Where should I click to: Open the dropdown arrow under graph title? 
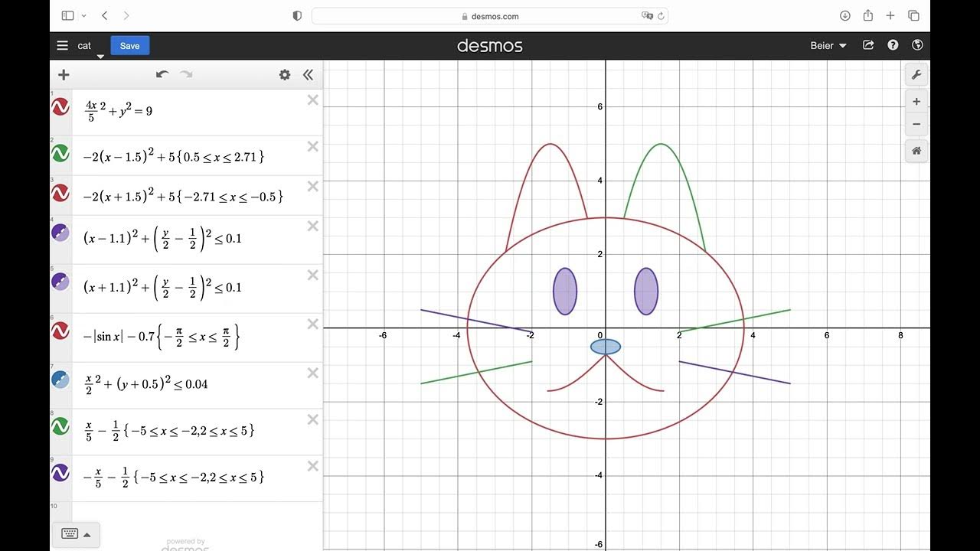click(x=100, y=57)
